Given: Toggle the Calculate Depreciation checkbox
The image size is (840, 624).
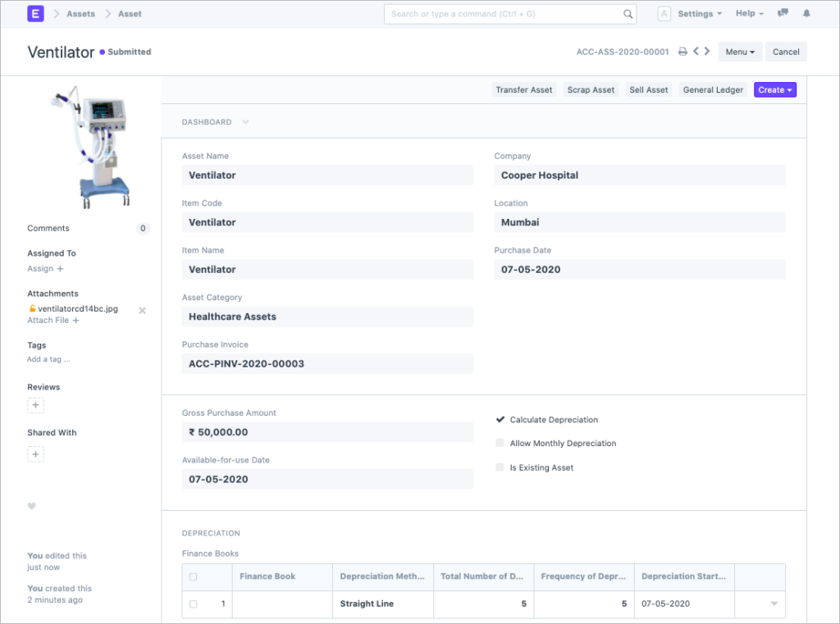Looking at the screenshot, I should [x=500, y=420].
